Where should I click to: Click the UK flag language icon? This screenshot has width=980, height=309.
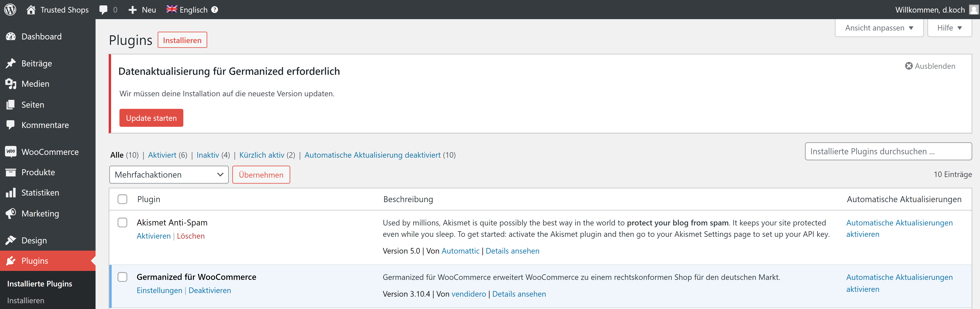tap(172, 9)
